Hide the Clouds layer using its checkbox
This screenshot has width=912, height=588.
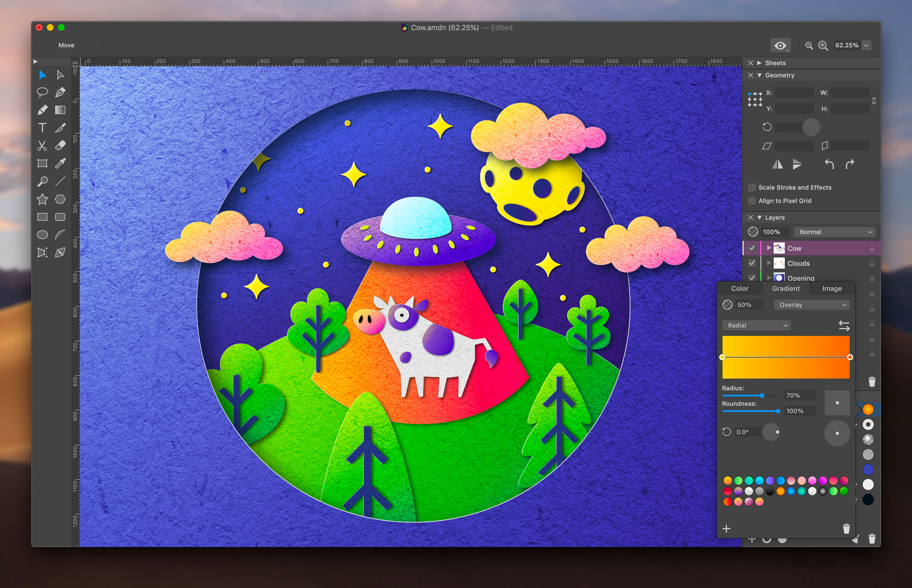[x=752, y=263]
